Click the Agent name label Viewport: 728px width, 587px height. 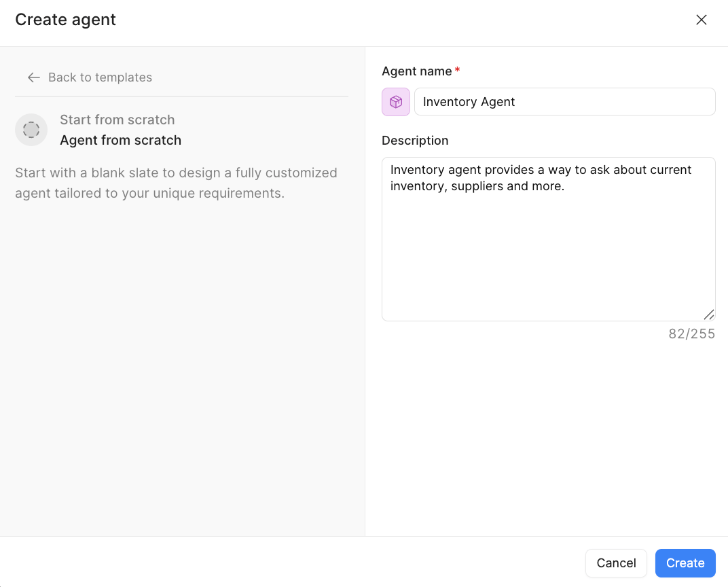(x=417, y=71)
